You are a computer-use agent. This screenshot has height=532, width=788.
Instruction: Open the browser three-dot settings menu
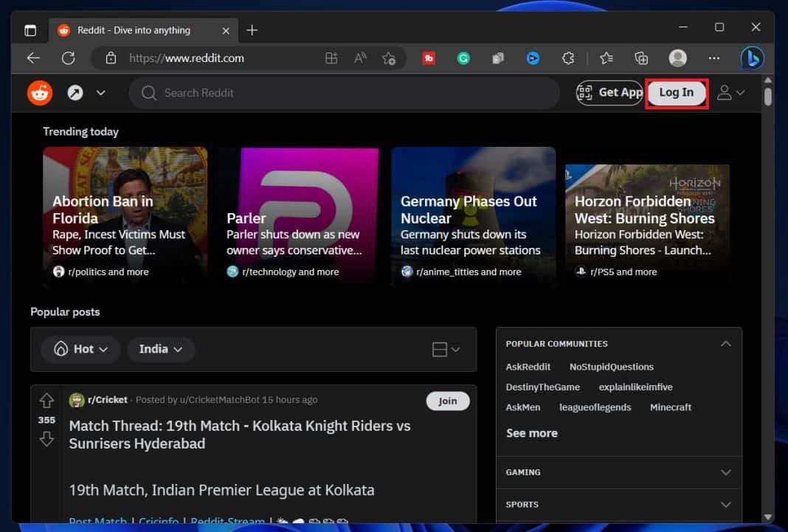click(713, 58)
